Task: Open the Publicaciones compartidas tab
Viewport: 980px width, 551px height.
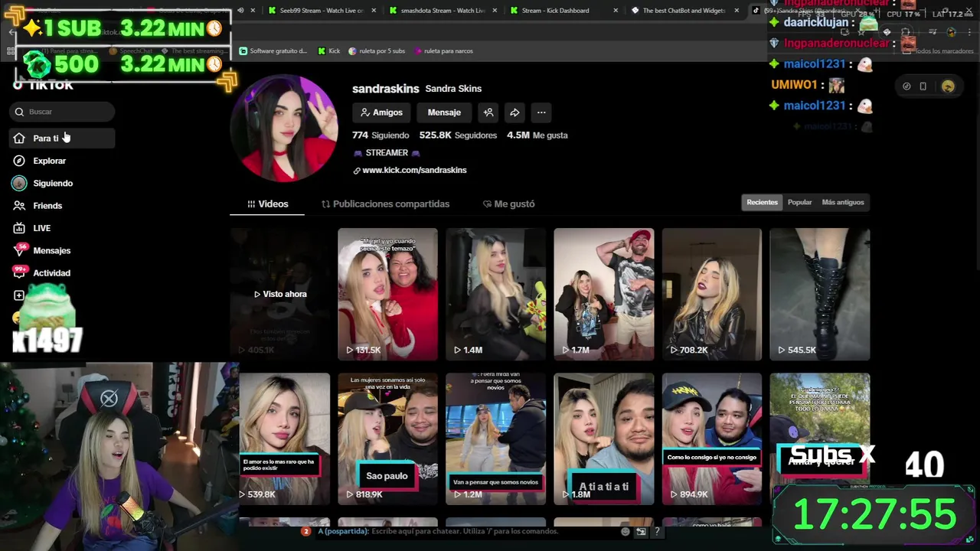Action: click(x=385, y=204)
